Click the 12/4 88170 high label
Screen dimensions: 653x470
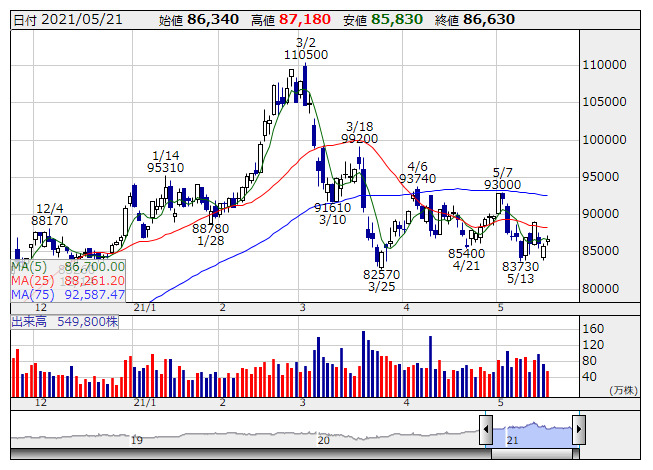click(x=50, y=214)
